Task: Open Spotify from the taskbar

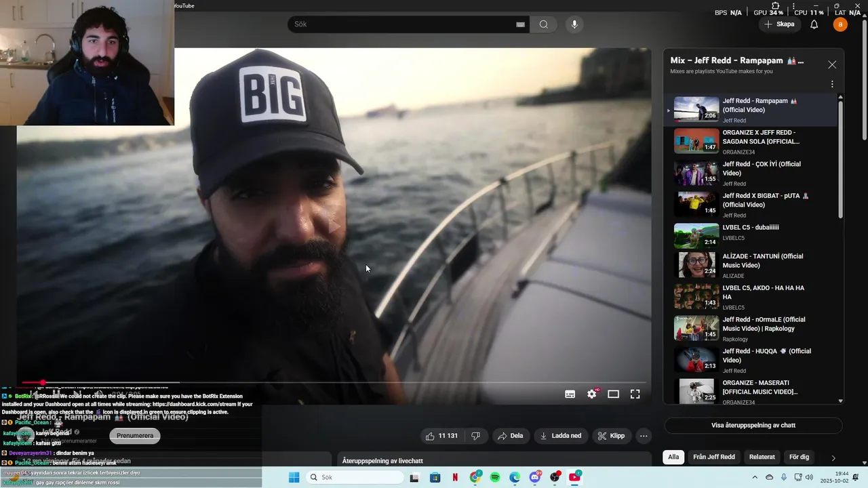Action: pos(495,477)
